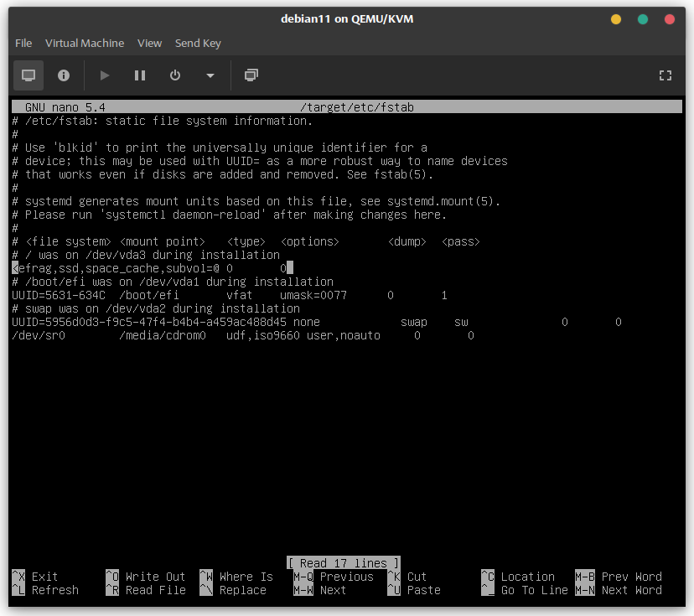Open the File menu
694x616 pixels.
pyautogui.click(x=23, y=43)
